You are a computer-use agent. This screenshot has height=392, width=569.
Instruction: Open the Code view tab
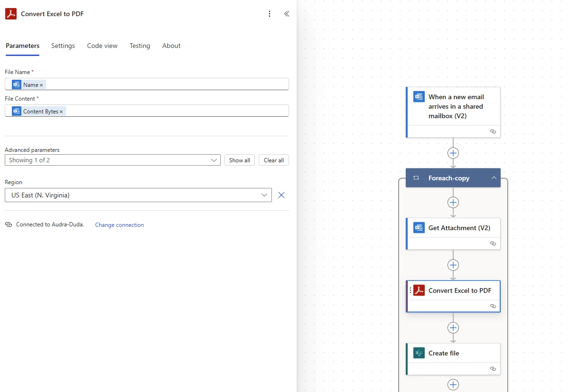[x=102, y=46]
